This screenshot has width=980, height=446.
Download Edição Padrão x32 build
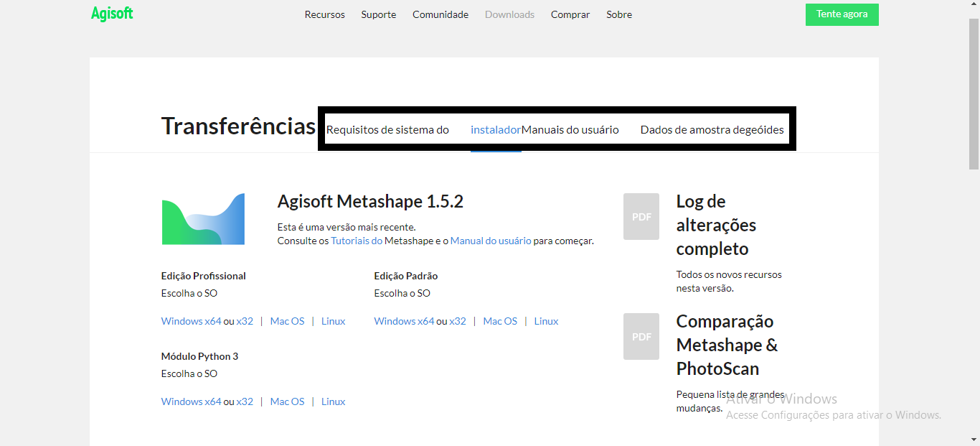458,322
